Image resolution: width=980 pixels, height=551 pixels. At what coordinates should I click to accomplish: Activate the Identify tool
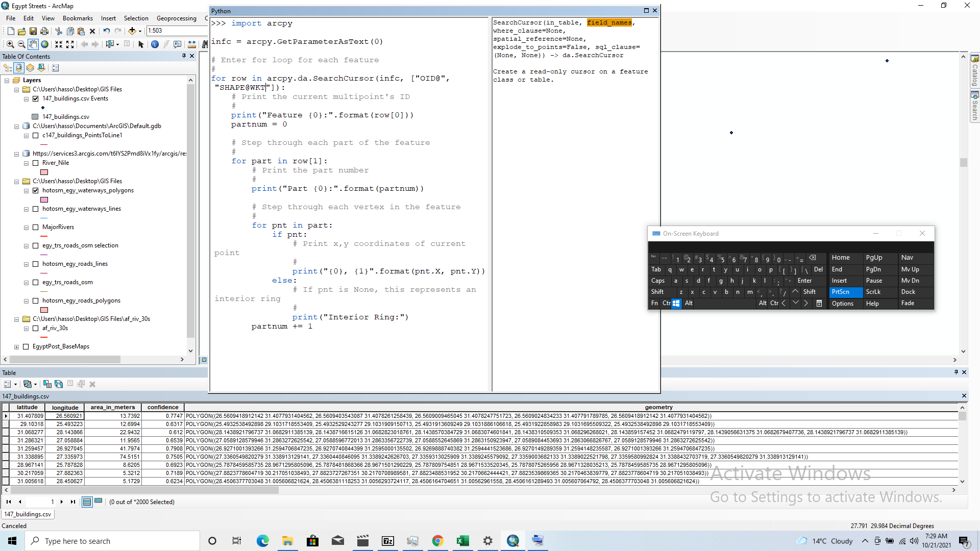coord(155,44)
